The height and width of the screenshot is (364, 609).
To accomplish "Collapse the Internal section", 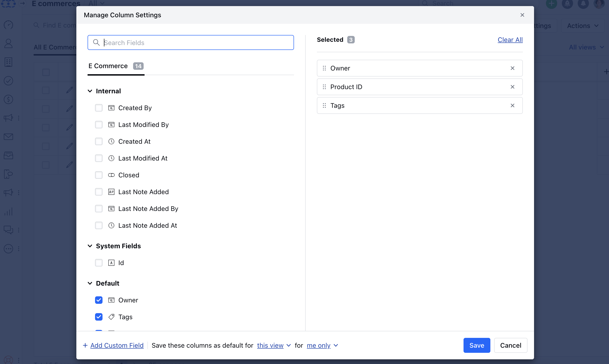I will pos(90,91).
